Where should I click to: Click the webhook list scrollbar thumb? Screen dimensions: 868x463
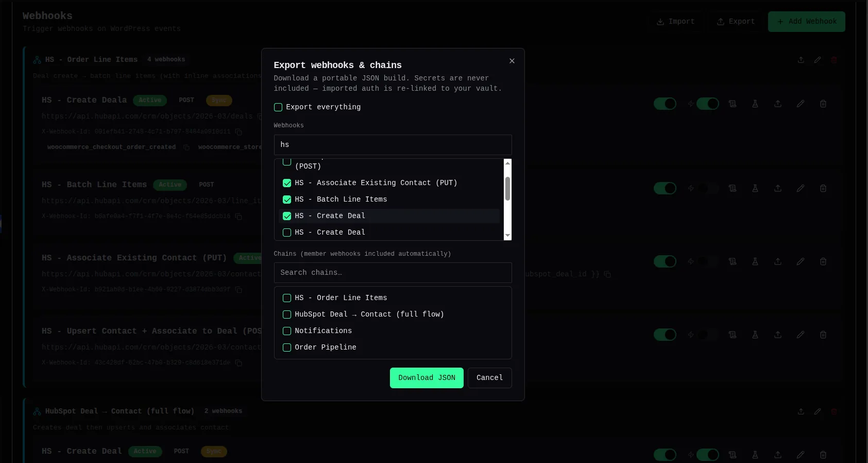click(507, 189)
